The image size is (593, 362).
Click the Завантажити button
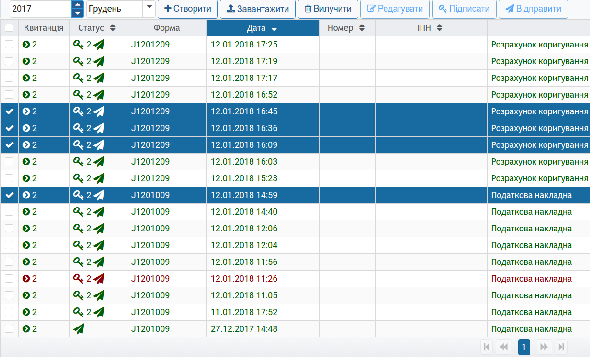(258, 9)
